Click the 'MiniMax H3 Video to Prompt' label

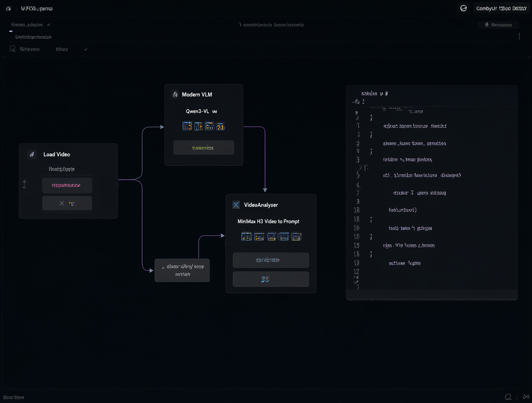point(268,221)
